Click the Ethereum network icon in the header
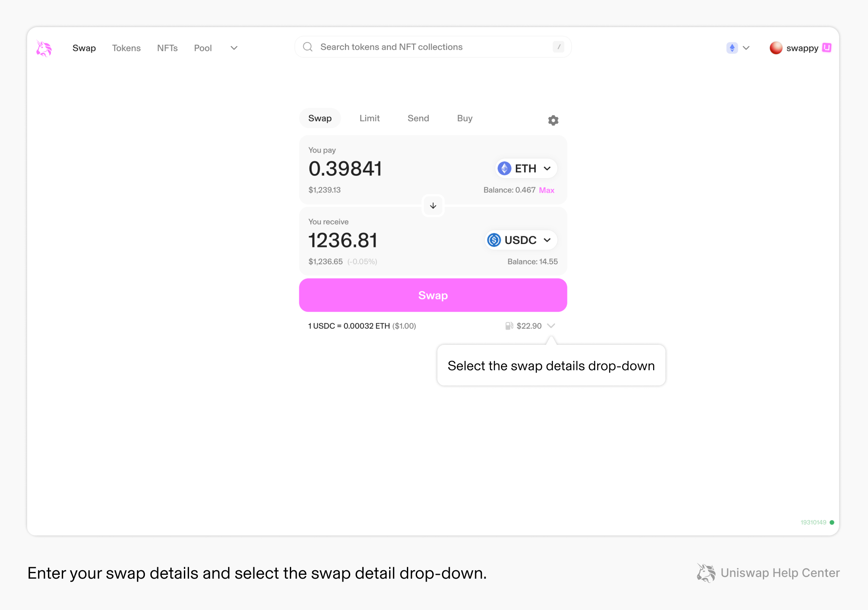This screenshot has width=868, height=610. 732,48
